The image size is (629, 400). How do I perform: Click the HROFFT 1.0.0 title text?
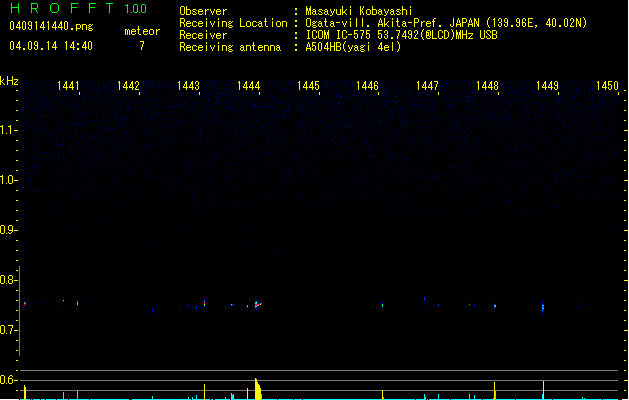click(x=78, y=8)
